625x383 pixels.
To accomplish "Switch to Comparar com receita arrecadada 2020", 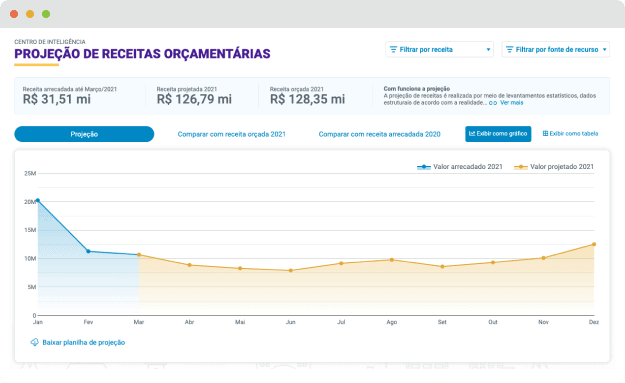I will (x=379, y=134).
